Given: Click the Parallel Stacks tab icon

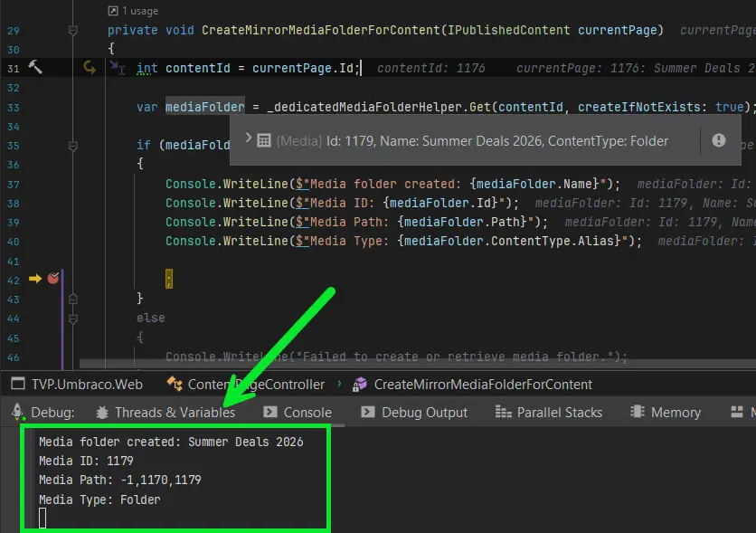Looking at the screenshot, I should (502, 412).
